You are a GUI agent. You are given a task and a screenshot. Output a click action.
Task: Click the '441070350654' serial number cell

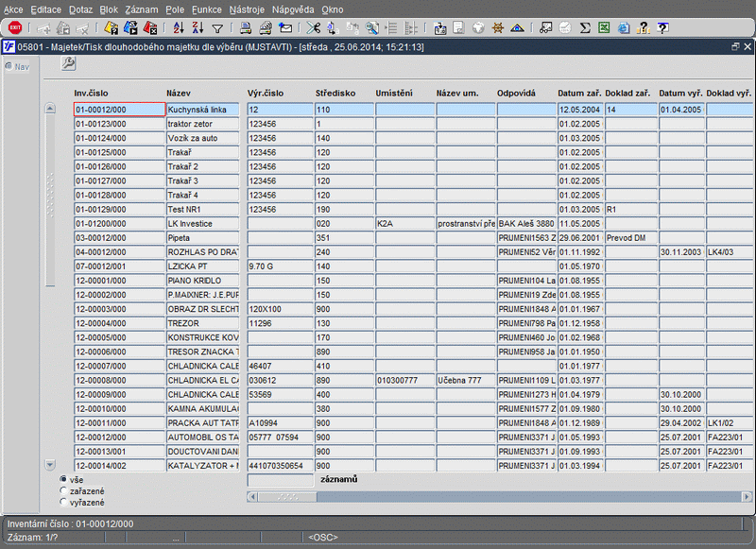[x=280, y=466]
